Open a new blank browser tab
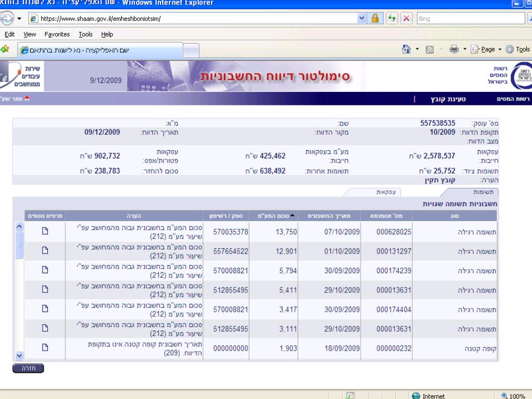This screenshot has width=532, height=399. pyautogui.click(x=191, y=50)
